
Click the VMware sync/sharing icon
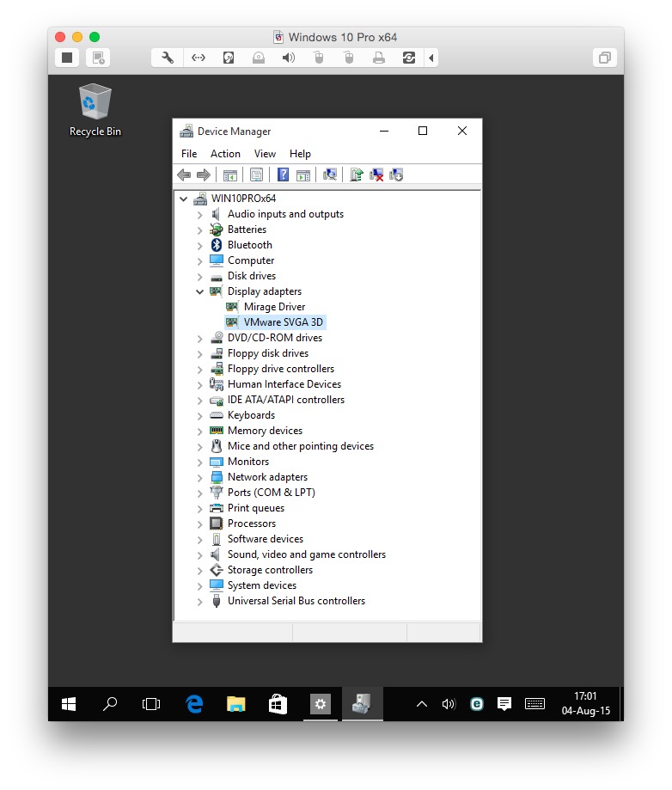(x=409, y=58)
